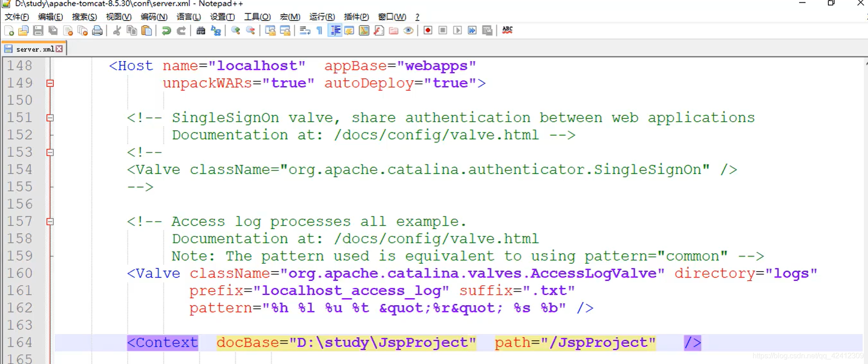Stop macro recording using the square icon
This screenshot has height=364, width=868.
point(442,31)
